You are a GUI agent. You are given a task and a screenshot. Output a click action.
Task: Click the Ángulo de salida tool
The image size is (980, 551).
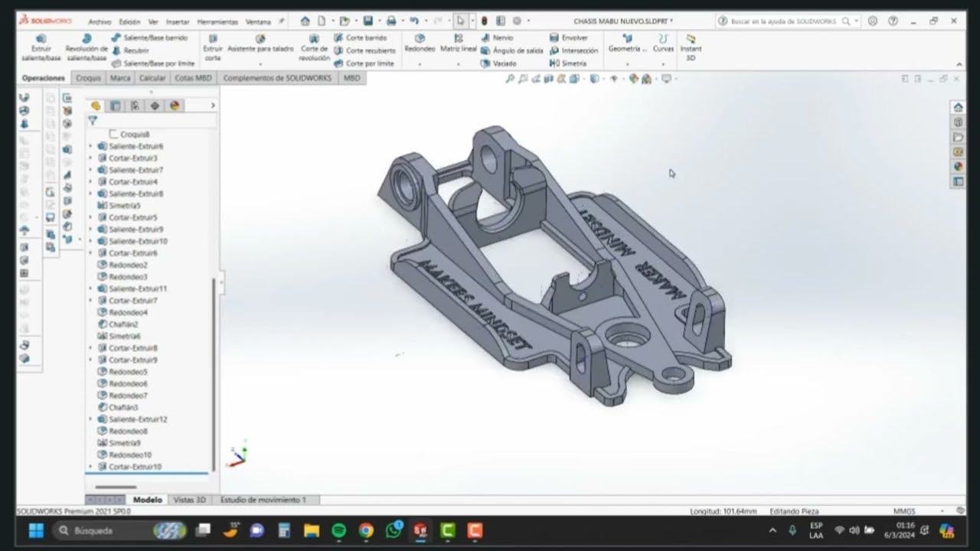512,51
